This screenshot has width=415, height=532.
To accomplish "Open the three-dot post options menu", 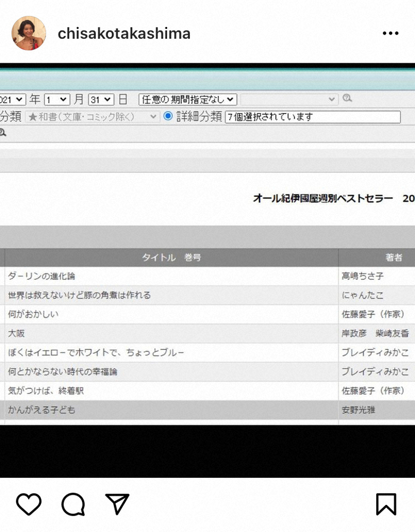I will (391, 33).
